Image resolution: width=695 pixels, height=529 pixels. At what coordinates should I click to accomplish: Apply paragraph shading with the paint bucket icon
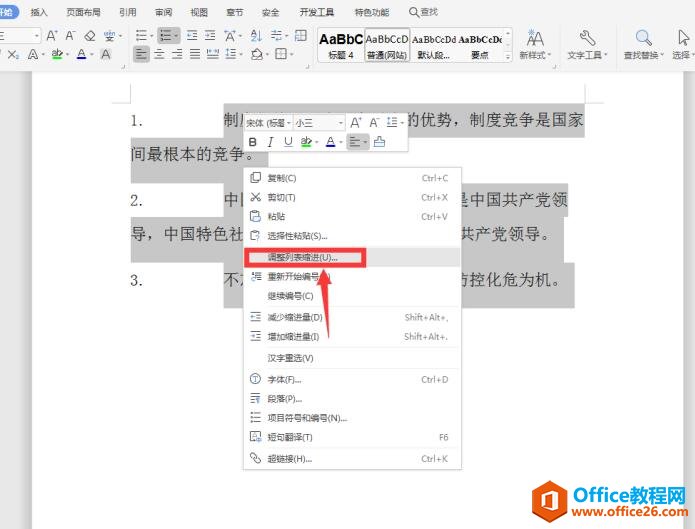pyautogui.click(x=257, y=55)
